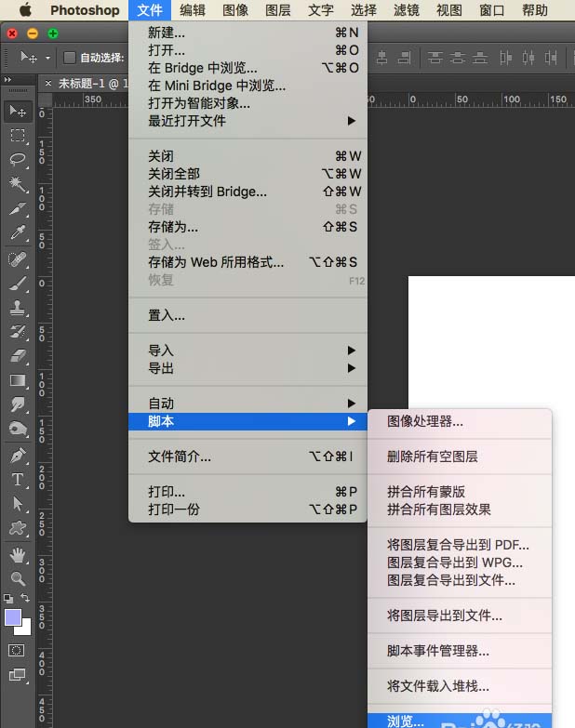
Task: Close the 未标题-1 document tab
Action: (47, 84)
